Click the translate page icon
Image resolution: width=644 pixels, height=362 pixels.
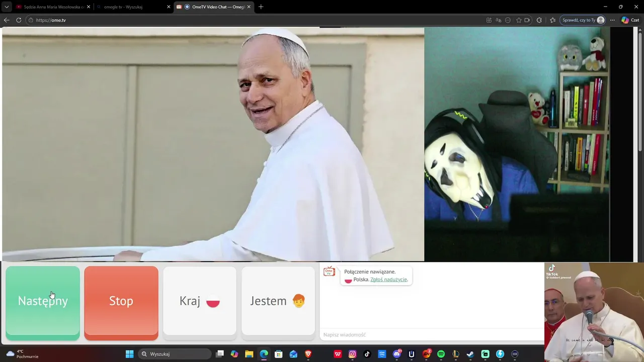[499, 20]
